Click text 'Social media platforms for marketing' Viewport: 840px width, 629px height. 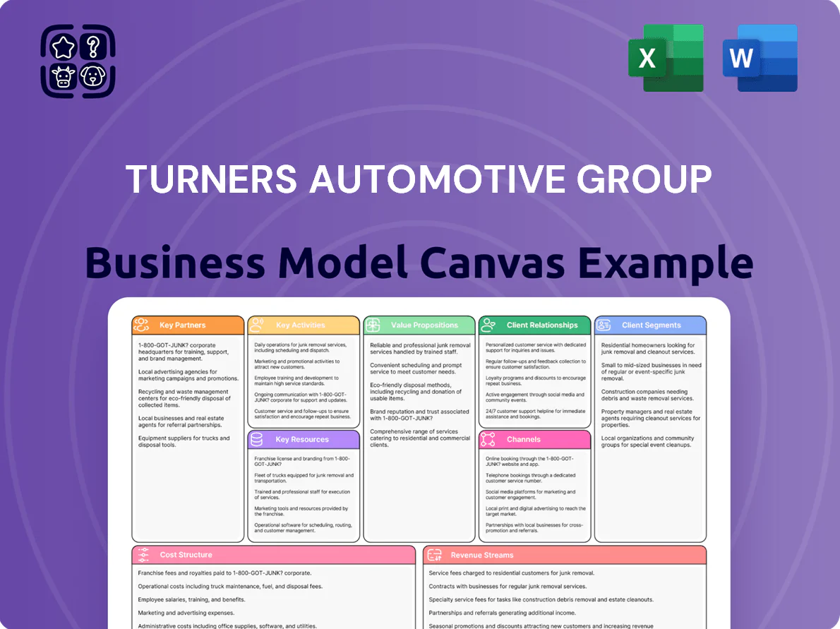(530, 495)
